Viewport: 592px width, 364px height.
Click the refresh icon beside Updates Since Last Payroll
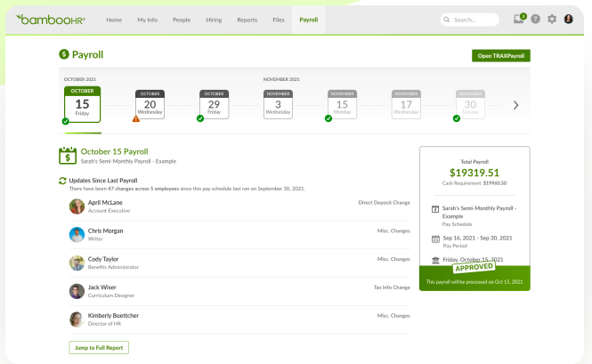point(62,181)
